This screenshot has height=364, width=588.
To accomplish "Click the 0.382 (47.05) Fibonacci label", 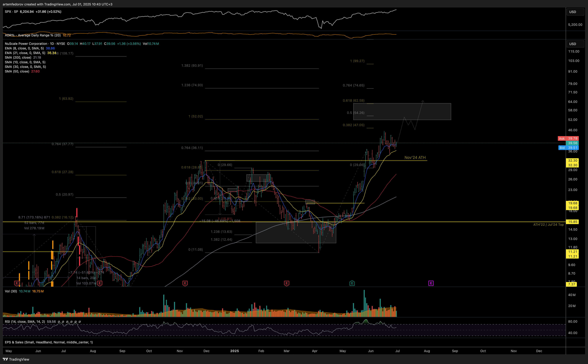I will [354, 125].
